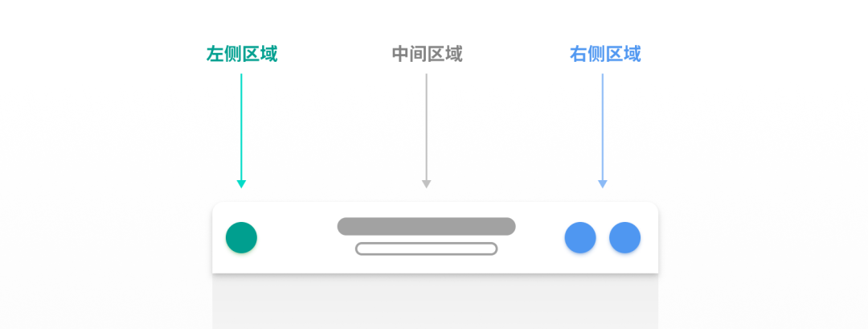Click the gray arrow line below 中间区域
The height and width of the screenshot is (329, 868).
pos(426,127)
